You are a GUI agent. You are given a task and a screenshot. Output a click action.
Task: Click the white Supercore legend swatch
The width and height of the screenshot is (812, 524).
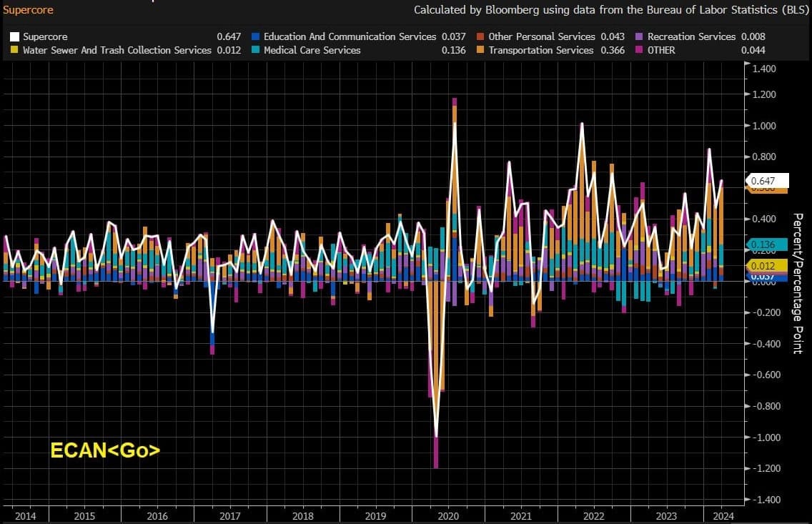[14, 36]
